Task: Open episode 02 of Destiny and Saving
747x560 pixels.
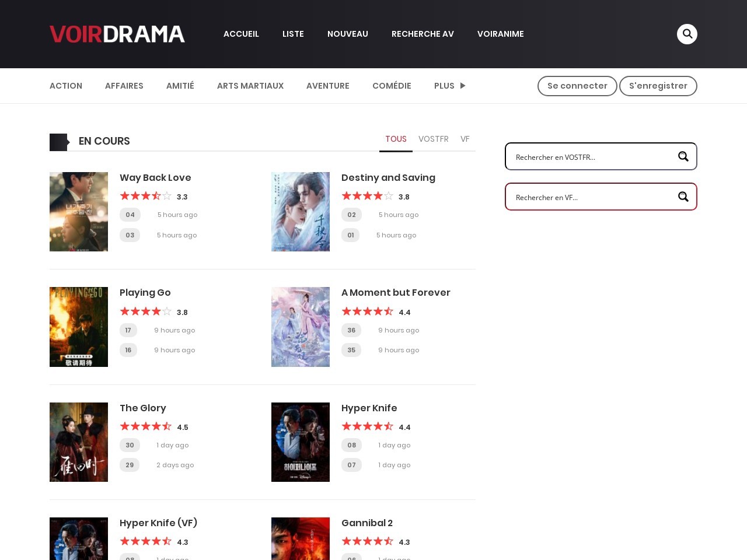Action: (x=351, y=215)
